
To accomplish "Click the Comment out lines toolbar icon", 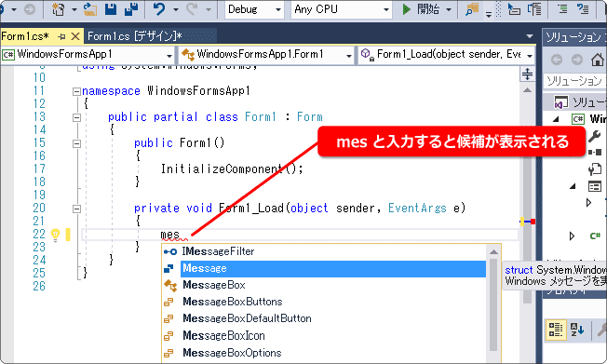I will [x=562, y=9].
